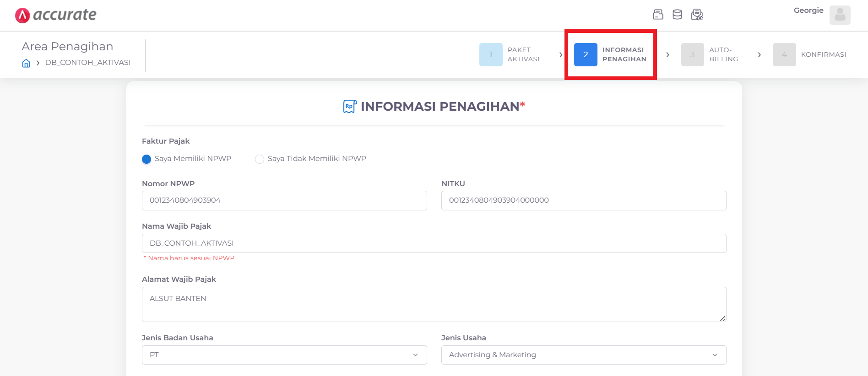The width and height of the screenshot is (868, 376).
Task: Select Saya Memiliki NPWP radio option
Action: [146, 159]
